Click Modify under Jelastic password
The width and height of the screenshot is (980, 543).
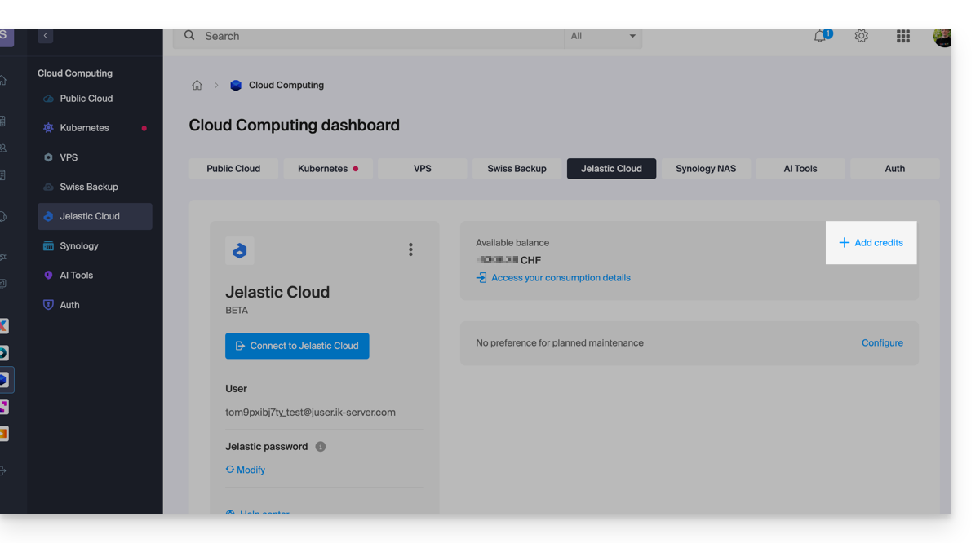click(x=246, y=470)
